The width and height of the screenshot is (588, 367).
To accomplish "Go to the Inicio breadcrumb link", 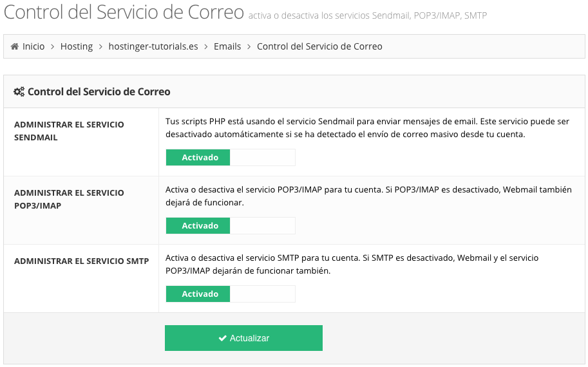I will (33, 46).
